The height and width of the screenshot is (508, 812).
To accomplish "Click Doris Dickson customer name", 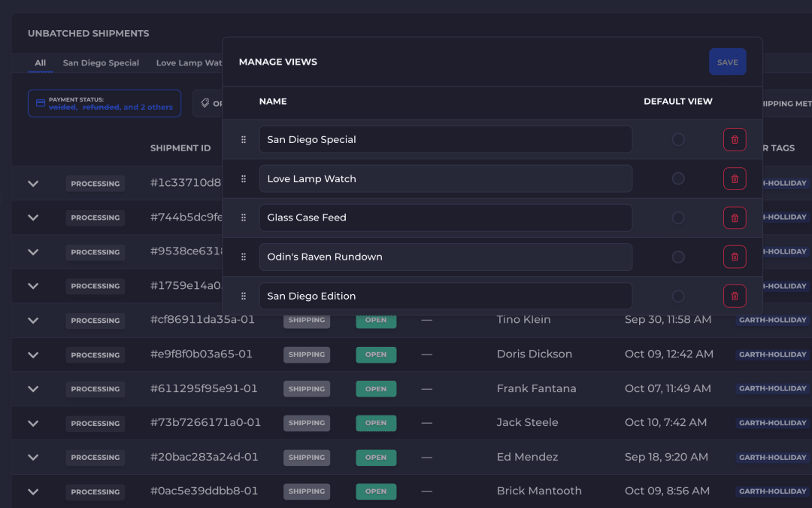I will (535, 354).
